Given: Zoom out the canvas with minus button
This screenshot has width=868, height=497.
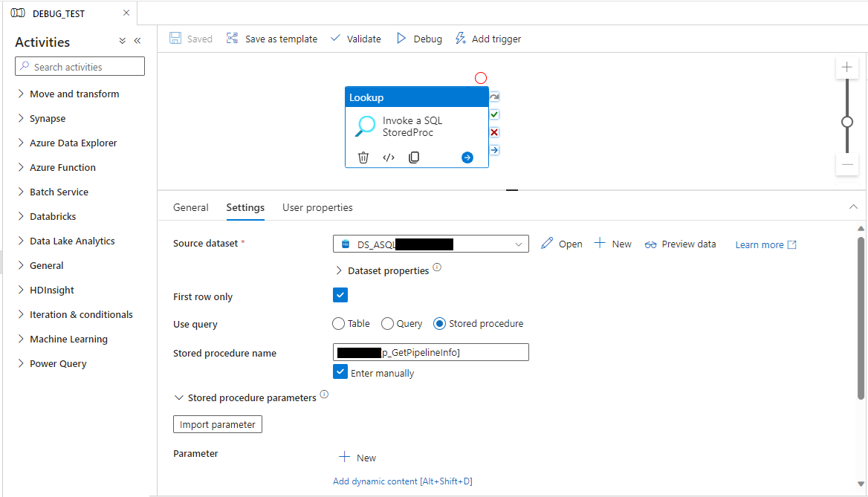Looking at the screenshot, I should pyautogui.click(x=846, y=164).
